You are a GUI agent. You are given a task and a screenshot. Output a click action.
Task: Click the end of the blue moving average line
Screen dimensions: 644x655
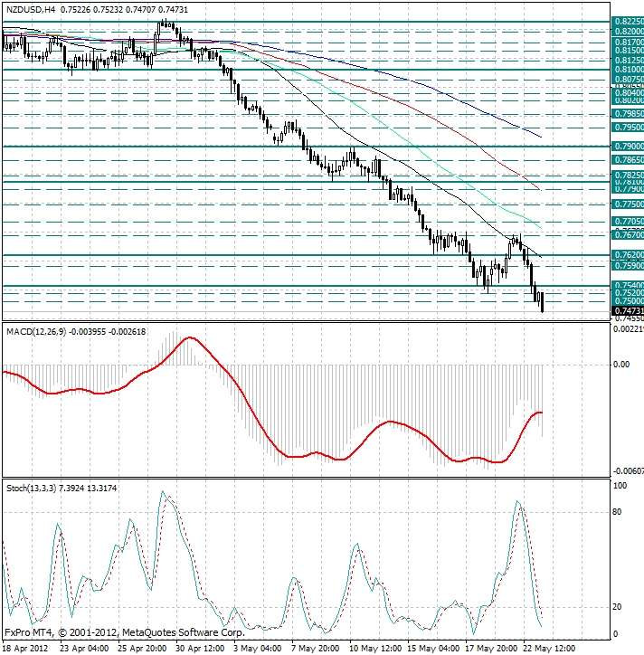pyautogui.click(x=541, y=137)
